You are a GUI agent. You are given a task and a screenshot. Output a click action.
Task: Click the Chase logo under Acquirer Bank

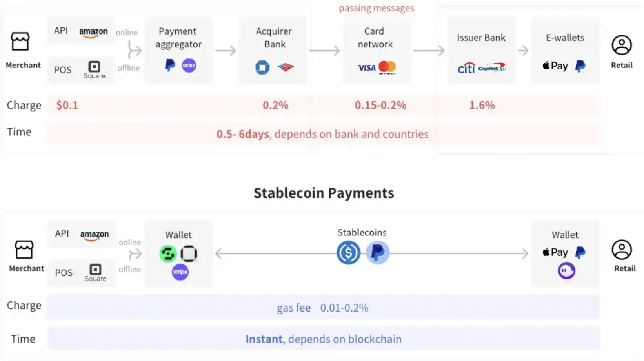pyautogui.click(x=262, y=67)
